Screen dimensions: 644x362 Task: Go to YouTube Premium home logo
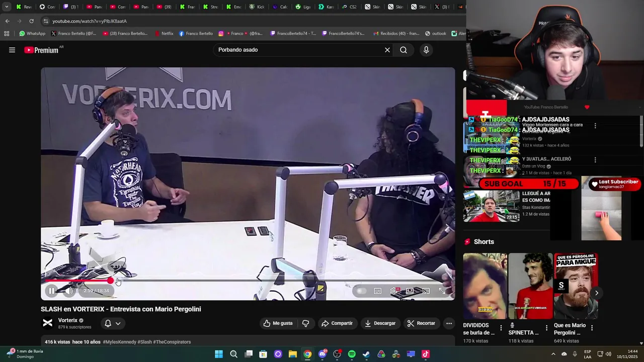(41, 50)
